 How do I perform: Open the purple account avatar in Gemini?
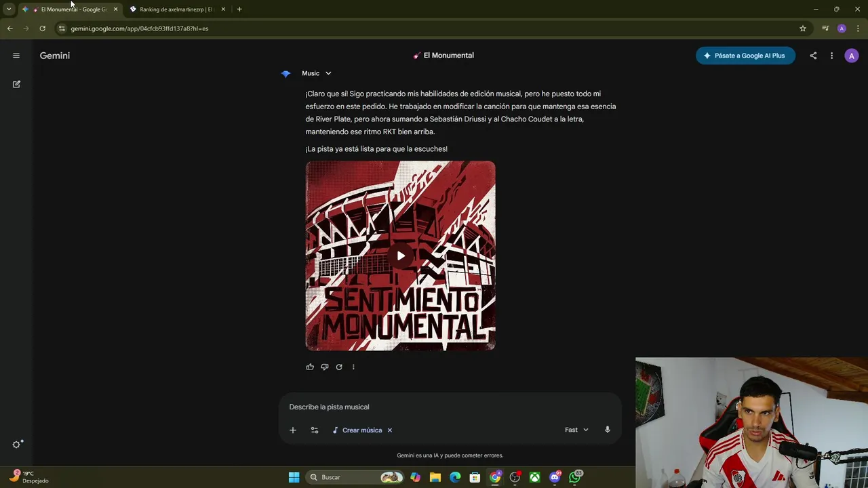[x=852, y=56]
